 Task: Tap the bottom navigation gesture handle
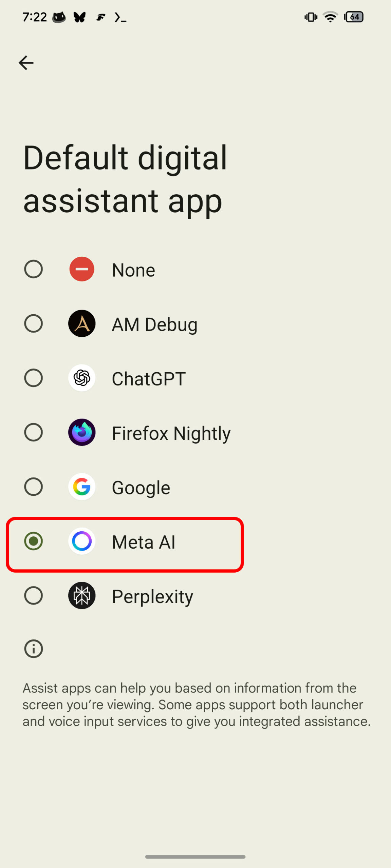[x=195, y=857]
